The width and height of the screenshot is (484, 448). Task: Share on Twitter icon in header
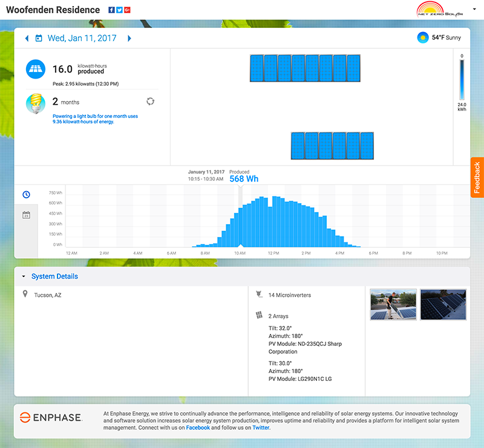click(119, 10)
